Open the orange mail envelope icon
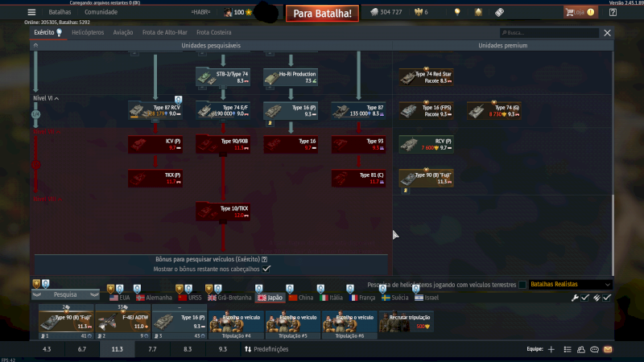644x362 pixels. point(608,349)
